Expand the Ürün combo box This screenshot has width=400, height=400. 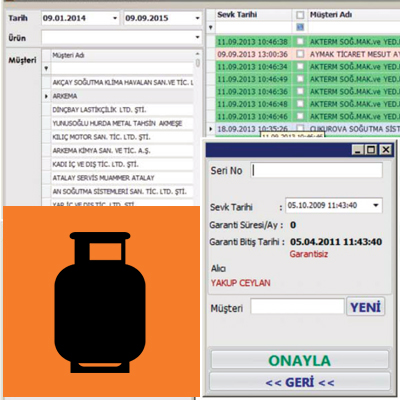[x=197, y=37]
